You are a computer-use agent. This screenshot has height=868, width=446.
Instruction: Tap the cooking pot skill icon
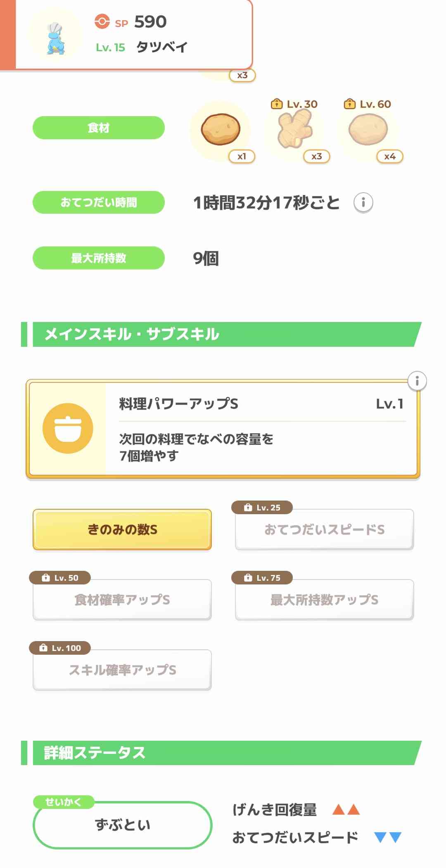pos(68,428)
